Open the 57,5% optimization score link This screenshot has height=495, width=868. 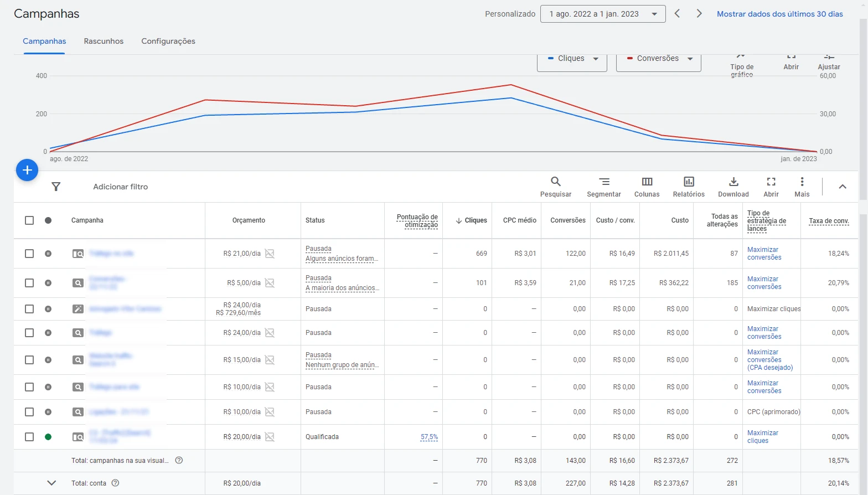coord(429,437)
